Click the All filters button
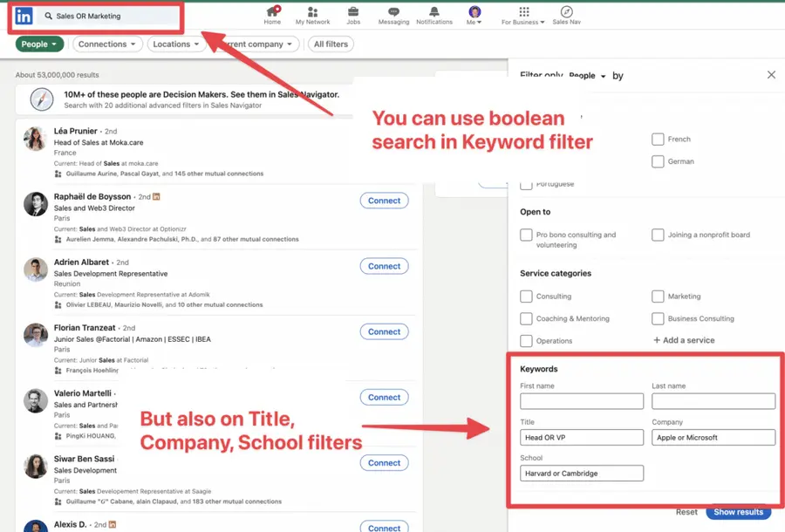Image resolution: width=785 pixels, height=532 pixels. pyautogui.click(x=331, y=44)
